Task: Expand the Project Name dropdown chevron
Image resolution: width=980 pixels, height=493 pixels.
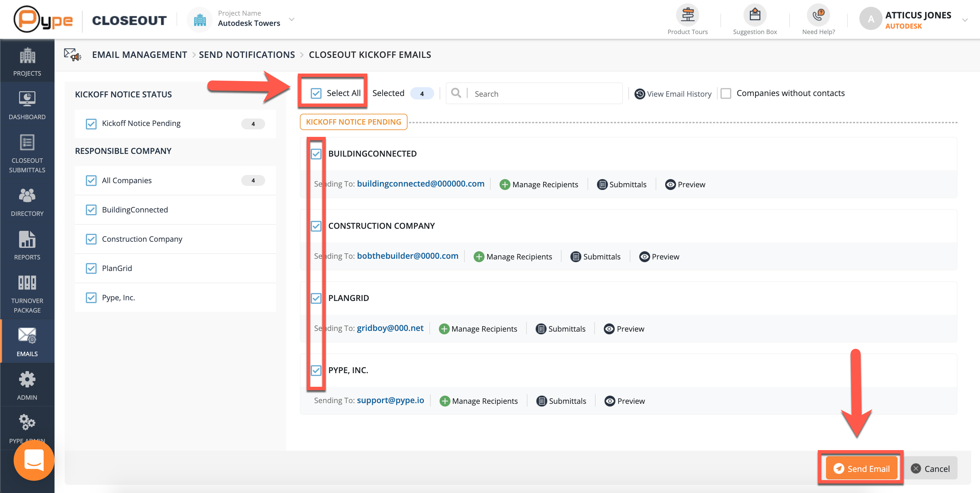Action: (292, 19)
